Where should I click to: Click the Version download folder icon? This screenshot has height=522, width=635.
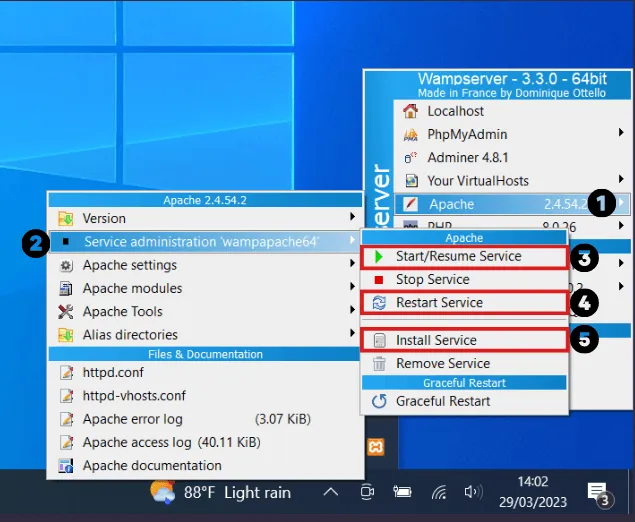pos(66,219)
